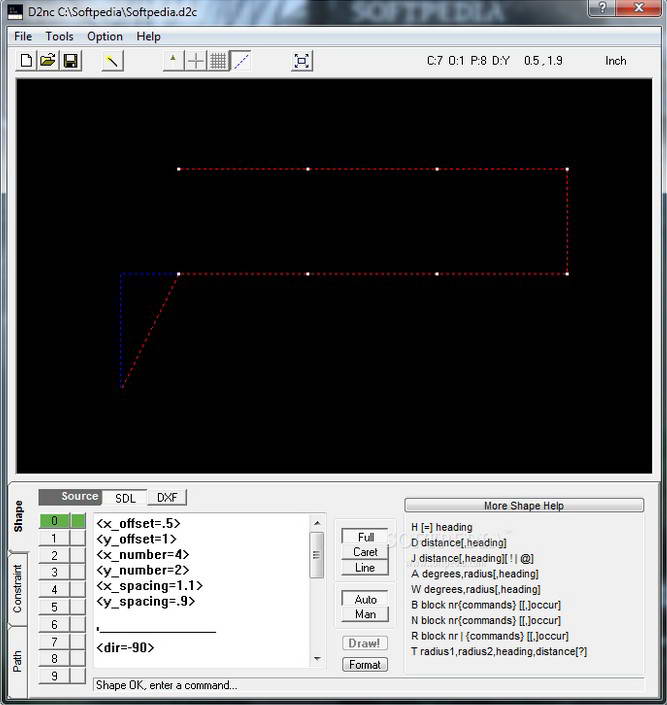Screen dimensions: 667x705
Task: Click the source editor scrollbar thumb
Action: (317, 555)
